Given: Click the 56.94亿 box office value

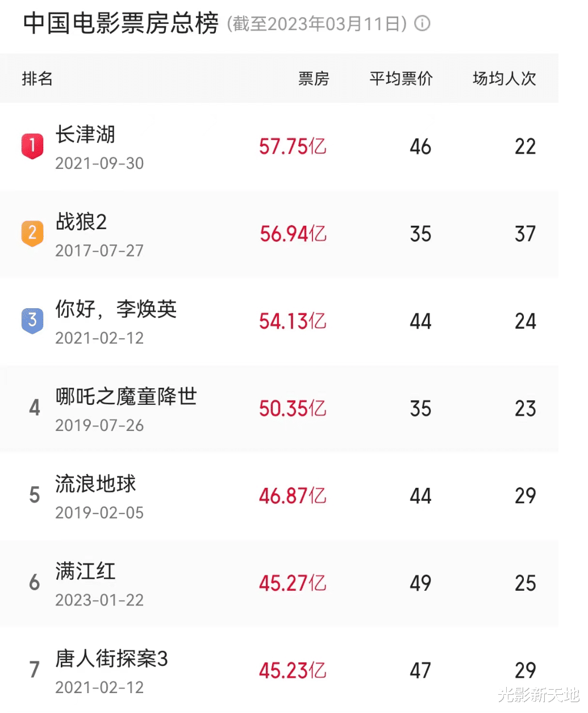Looking at the screenshot, I should [293, 234].
